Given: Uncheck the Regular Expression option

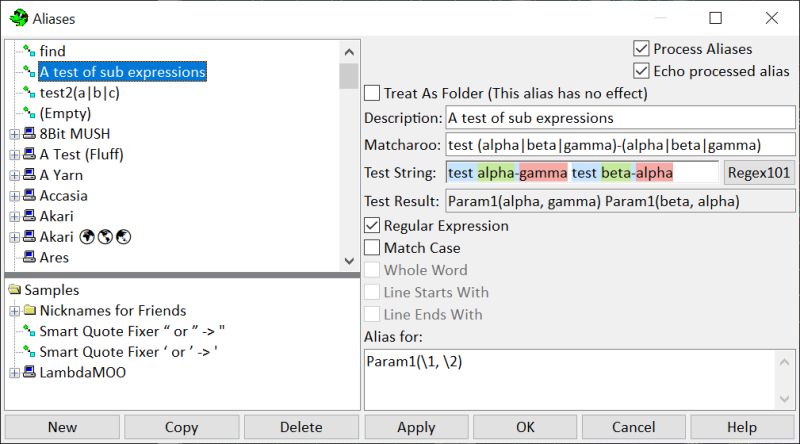Looking at the screenshot, I should 372,225.
